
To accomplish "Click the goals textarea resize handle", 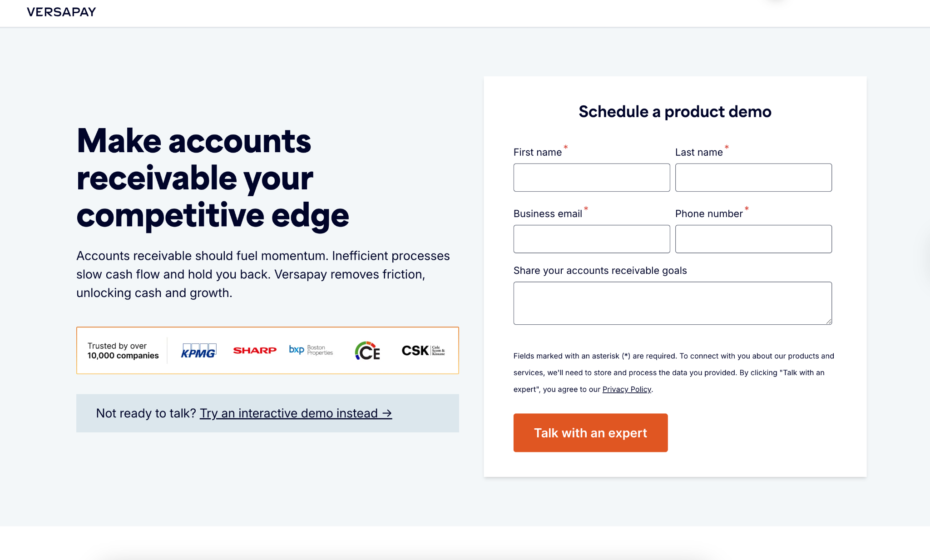I will pyautogui.click(x=829, y=322).
